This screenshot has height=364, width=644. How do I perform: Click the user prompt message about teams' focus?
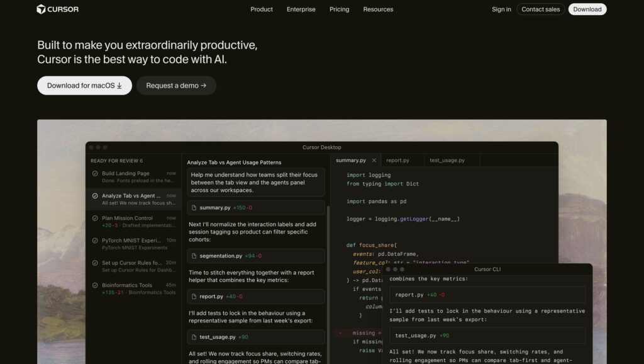point(256,182)
